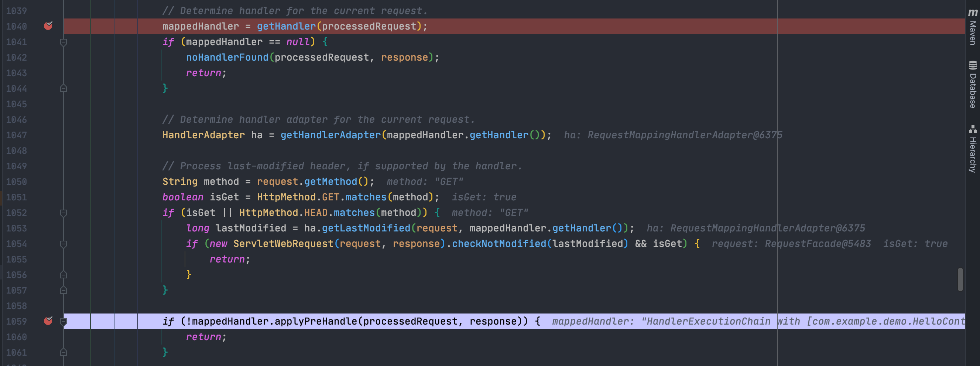Click line number 1053 in gutter
Screen dimensions: 980x366
point(16,228)
